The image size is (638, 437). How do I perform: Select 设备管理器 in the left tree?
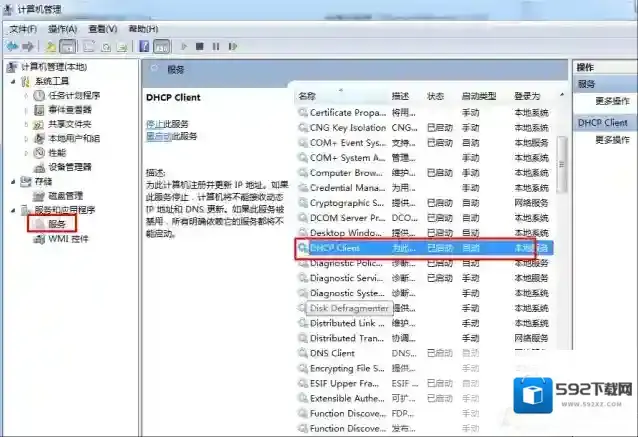coord(69,167)
